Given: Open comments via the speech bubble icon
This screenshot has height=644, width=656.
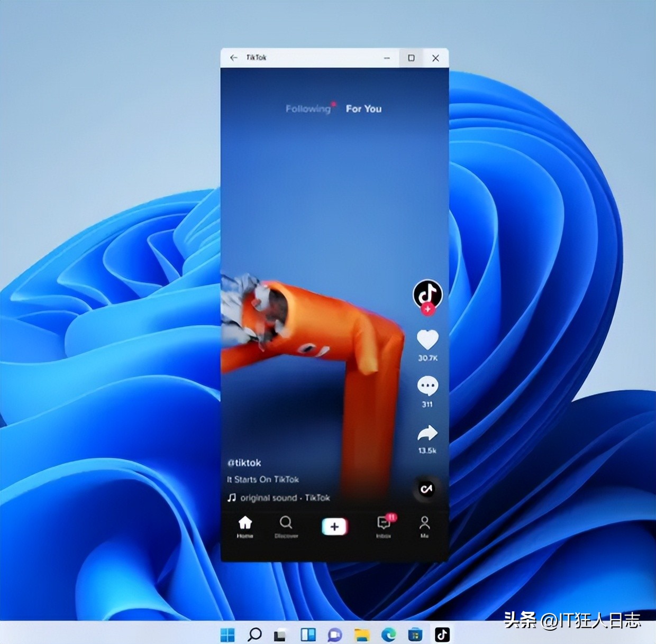Looking at the screenshot, I should [427, 387].
